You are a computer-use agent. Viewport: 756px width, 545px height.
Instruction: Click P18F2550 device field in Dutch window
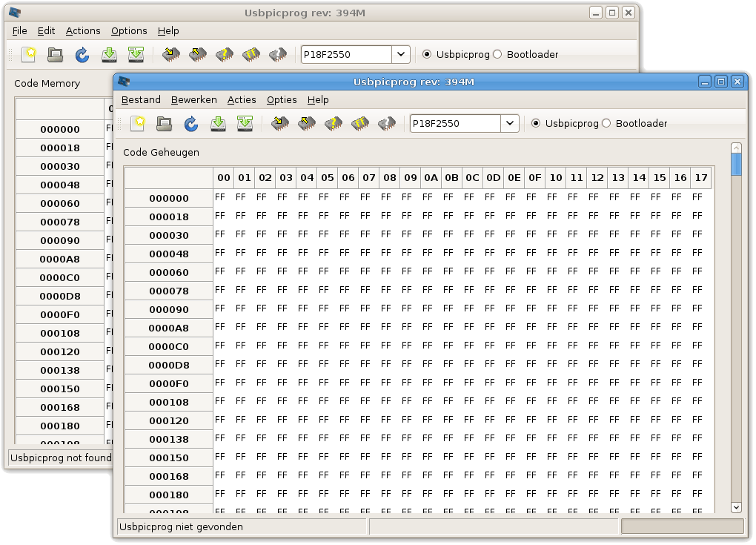coord(455,124)
